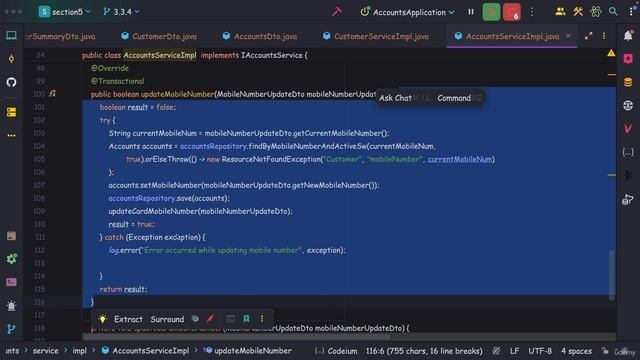
Task: Open Search Everywhere magnifier
Action: tap(613, 12)
